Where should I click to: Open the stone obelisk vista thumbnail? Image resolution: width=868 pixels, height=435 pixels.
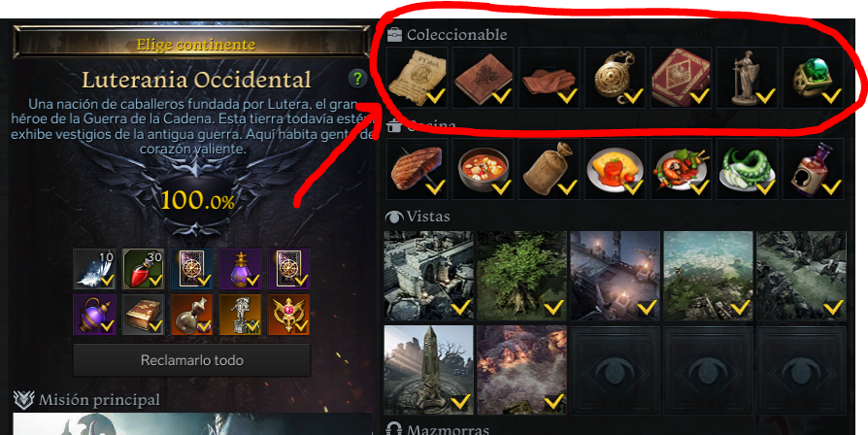point(428,370)
